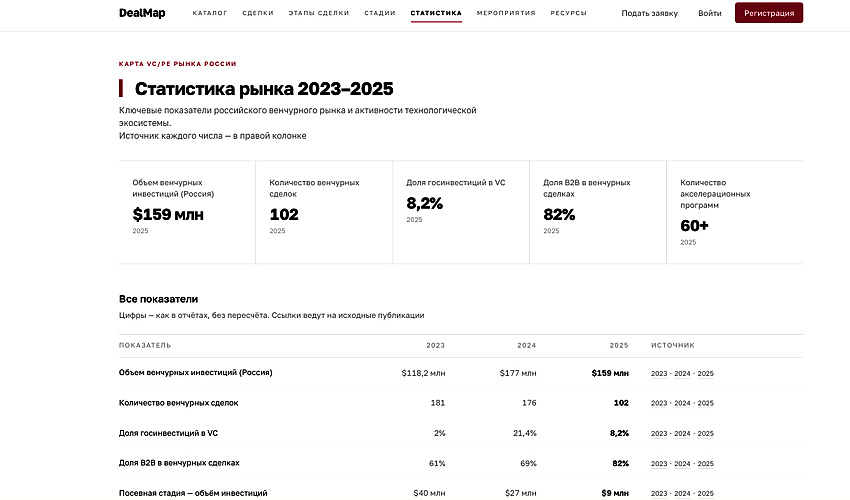850x500 pixels.
Task: Click the Посевная стадия — объём инвестиций row label
Action: click(193, 493)
